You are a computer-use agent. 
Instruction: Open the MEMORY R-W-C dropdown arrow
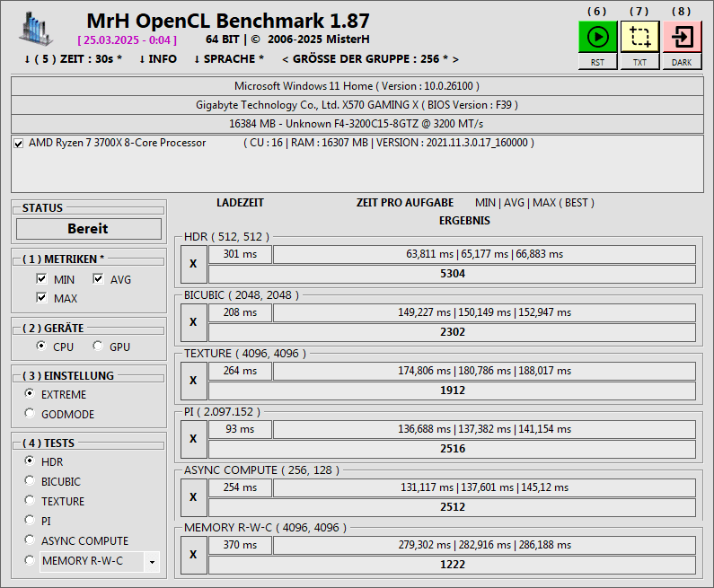tap(152, 562)
